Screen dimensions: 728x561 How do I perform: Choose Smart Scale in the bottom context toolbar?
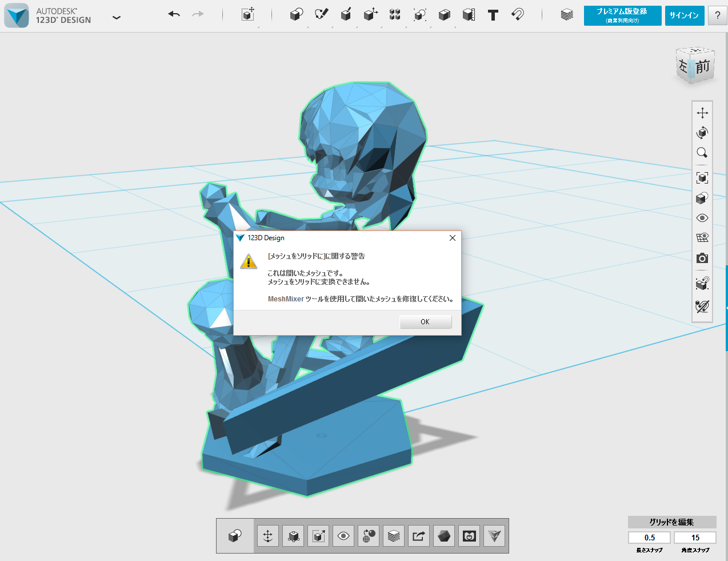[x=318, y=536]
